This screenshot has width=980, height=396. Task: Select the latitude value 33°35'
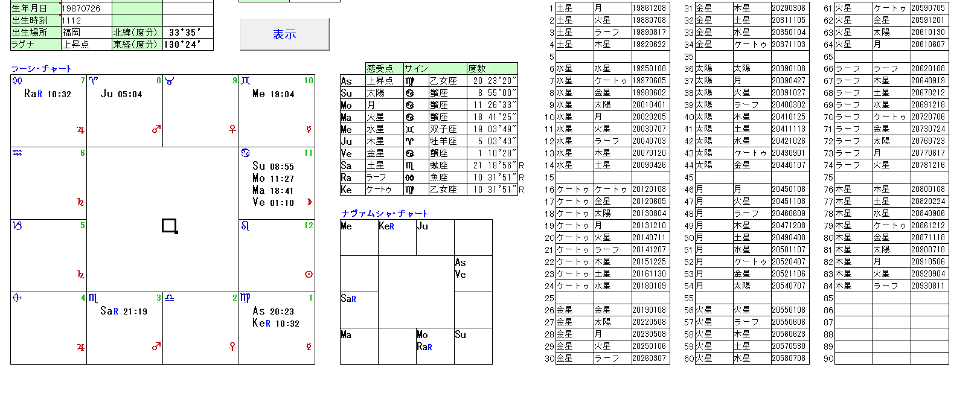pos(187,33)
